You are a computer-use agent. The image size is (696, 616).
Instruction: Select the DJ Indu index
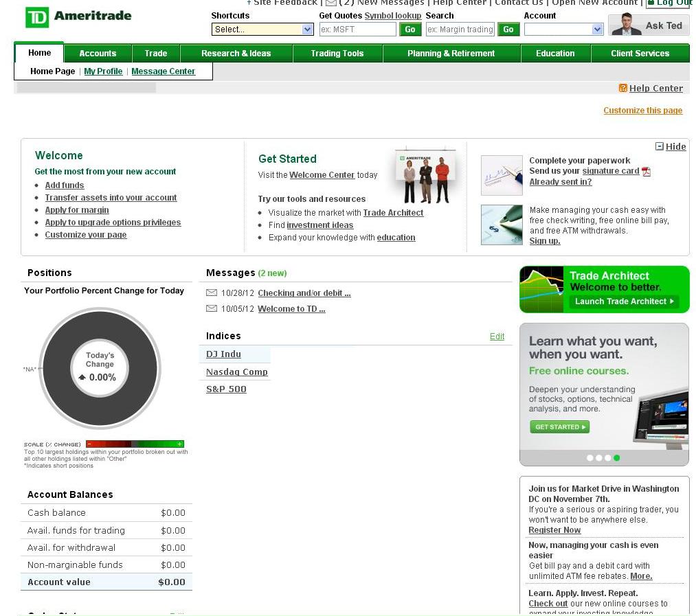tap(223, 354)
